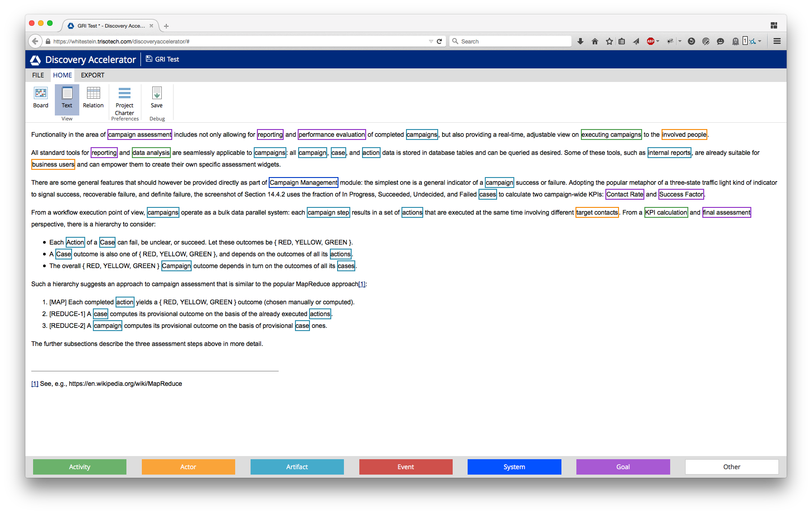Viewport: 812px width, 514px height.
Task: Follow the [1] footnote link after MapReduce approach
Action: (x=362, y=284)
